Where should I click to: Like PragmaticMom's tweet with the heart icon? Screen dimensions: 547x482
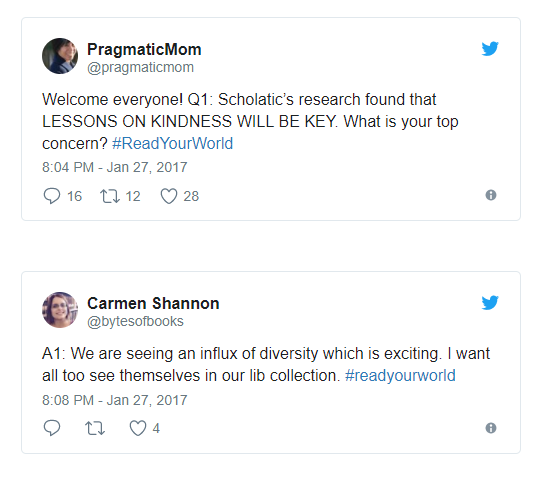pyautogui.click(x=168, y=196)
